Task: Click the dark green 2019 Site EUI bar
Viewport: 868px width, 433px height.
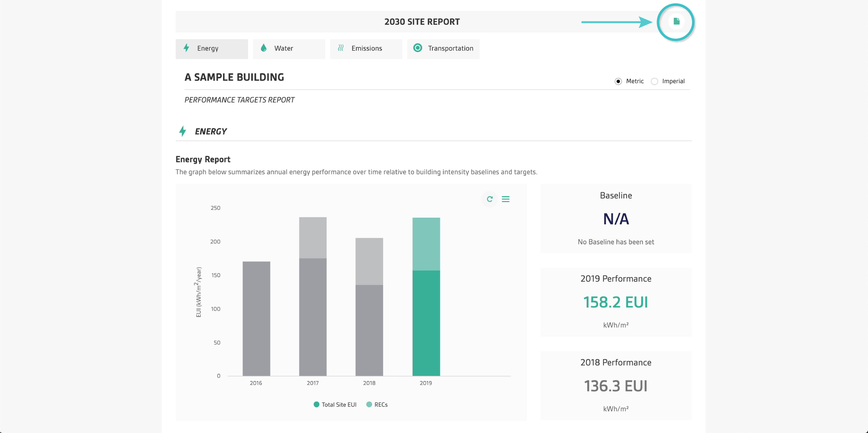Action: (426, 323)
